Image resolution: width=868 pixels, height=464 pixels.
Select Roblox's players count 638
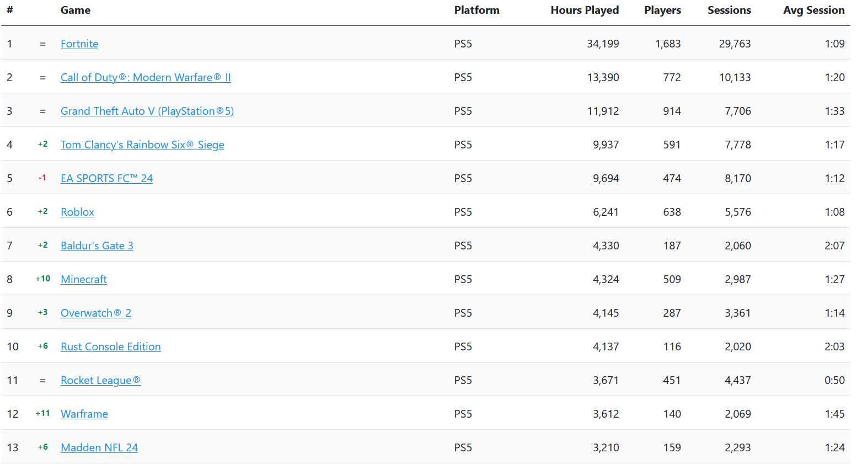672,212
